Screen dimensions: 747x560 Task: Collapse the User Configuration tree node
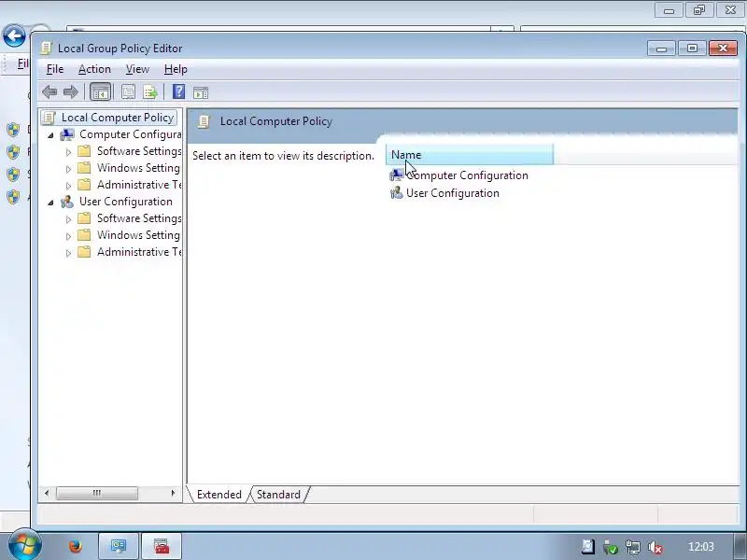50,203
